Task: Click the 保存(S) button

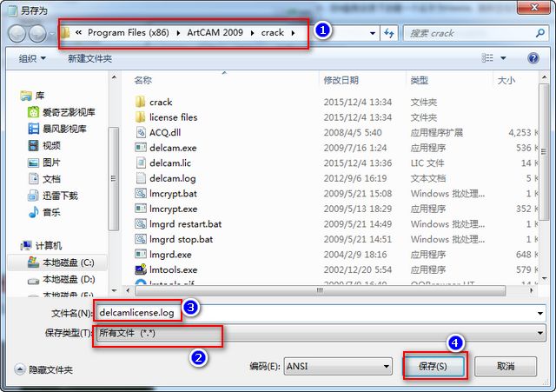Action: (433, 366)
